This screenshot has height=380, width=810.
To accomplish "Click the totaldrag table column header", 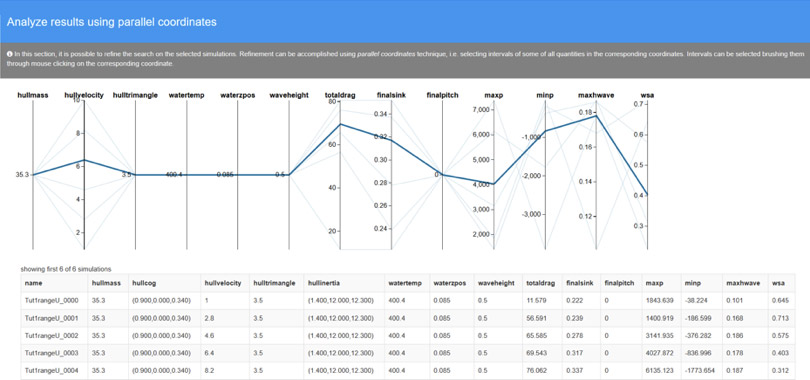I will point(542,283).
